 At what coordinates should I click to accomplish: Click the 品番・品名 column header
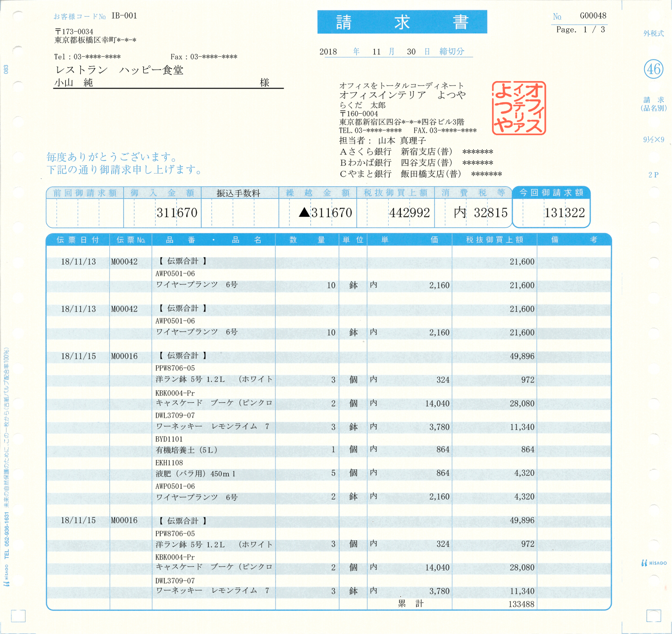click(x=214, y=240)
